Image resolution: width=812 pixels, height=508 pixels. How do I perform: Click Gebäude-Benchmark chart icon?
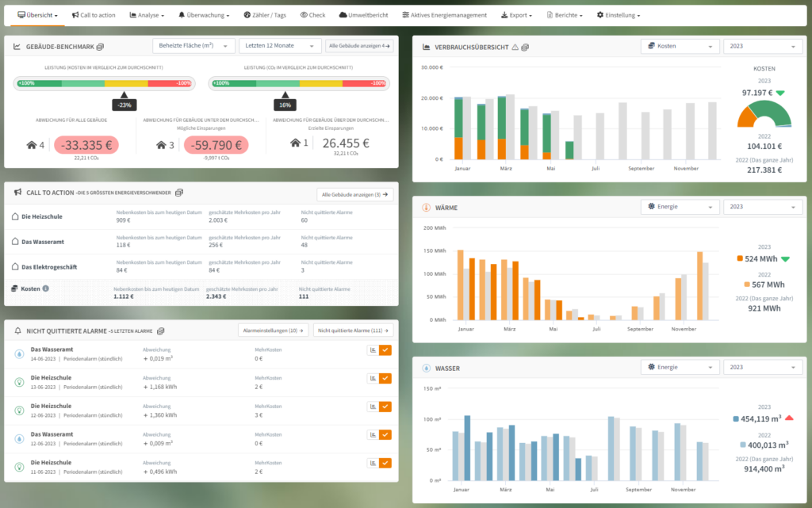tap(17, 47)
